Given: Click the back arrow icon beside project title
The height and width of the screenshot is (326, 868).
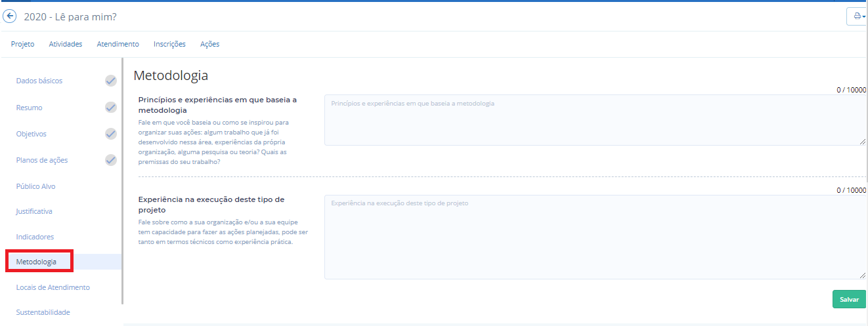Looking at the screenshot, I should (10, 16).
